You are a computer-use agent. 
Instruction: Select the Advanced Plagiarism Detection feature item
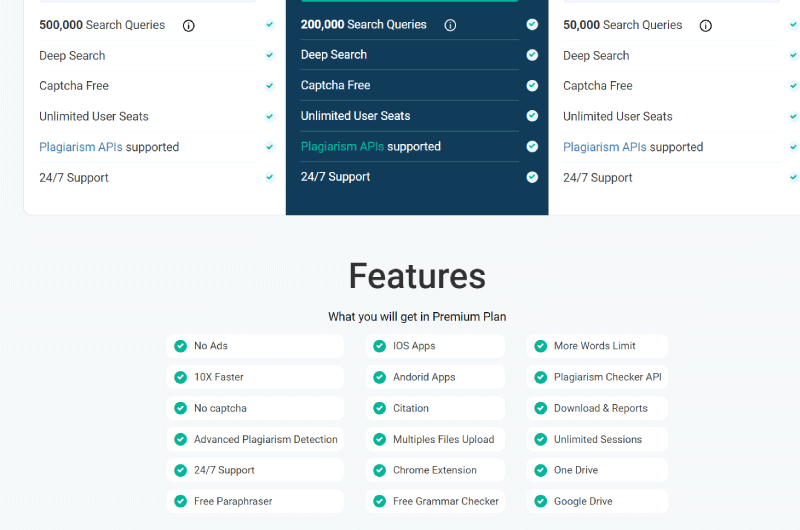[x=255, y=439]
